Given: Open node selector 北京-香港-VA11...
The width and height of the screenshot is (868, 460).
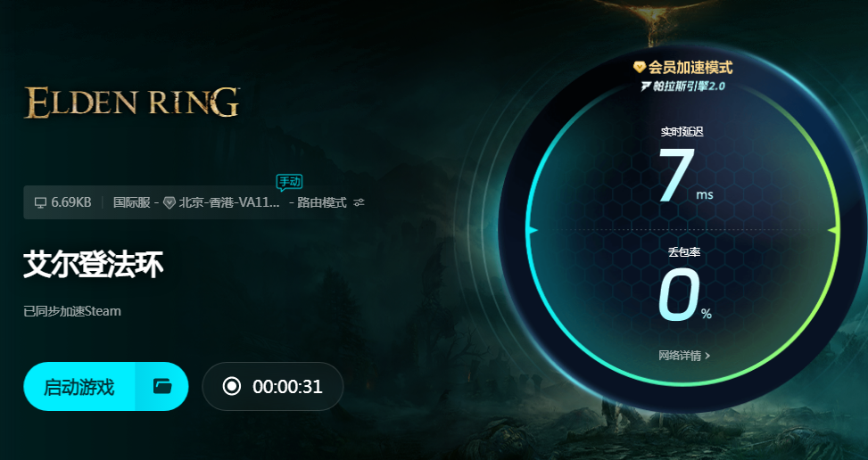Looking at the screenshot, I should (229, 202).
